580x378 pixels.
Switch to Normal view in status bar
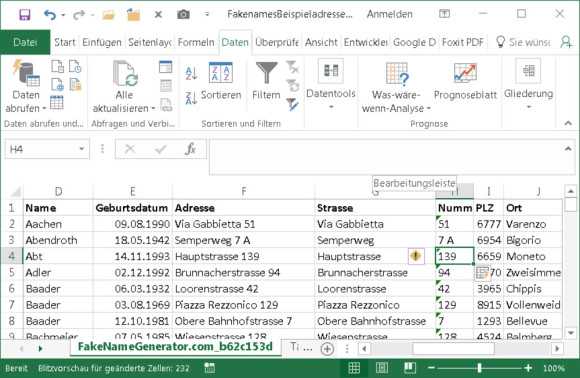354,368
